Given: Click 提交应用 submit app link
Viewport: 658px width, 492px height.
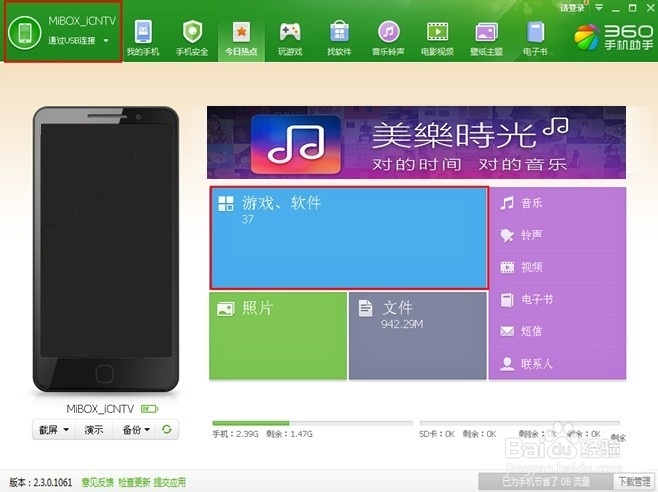Looking at the screenshot, I should click(170, 482).
